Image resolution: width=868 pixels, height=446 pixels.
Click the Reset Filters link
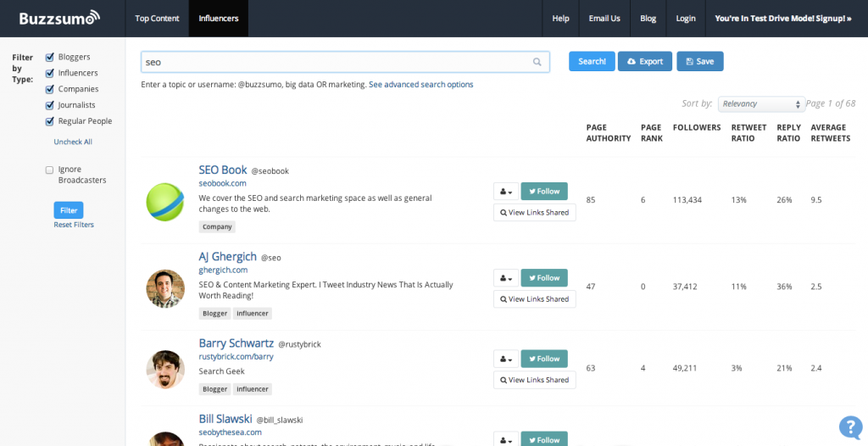pyautogui.click(x=74, y=225)
